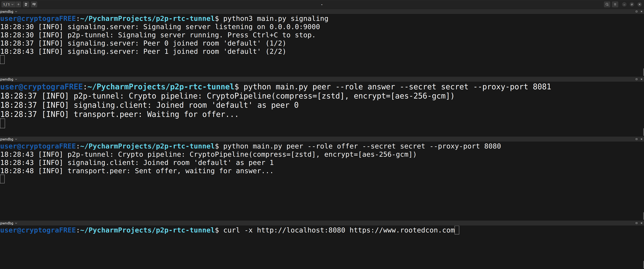This screenshot has width=644, height=269.
Task: Open the hamburger application menu
Action: tap(615, 4)
